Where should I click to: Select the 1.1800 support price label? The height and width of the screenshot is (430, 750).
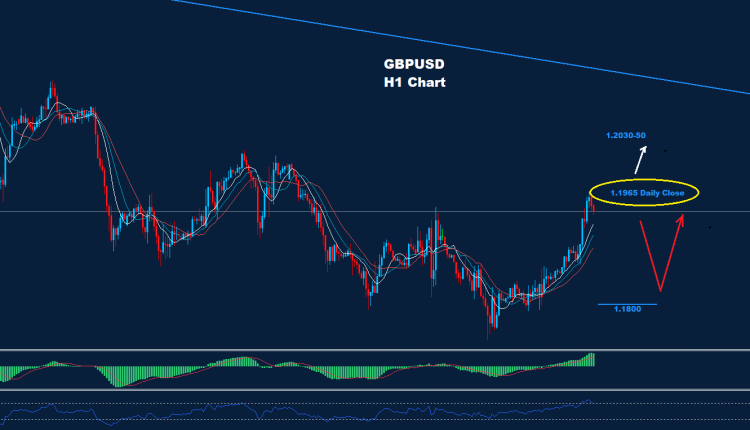pyautogui.click(x=627, y=309)
